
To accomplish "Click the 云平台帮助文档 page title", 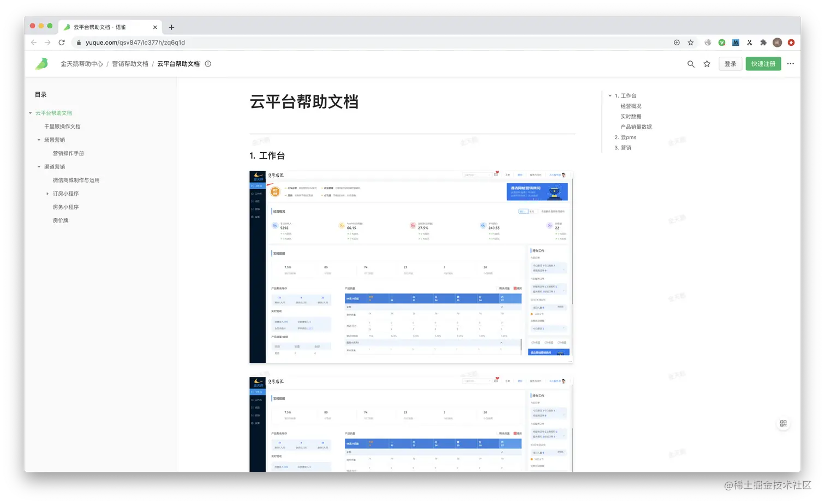I will point(304,102).
